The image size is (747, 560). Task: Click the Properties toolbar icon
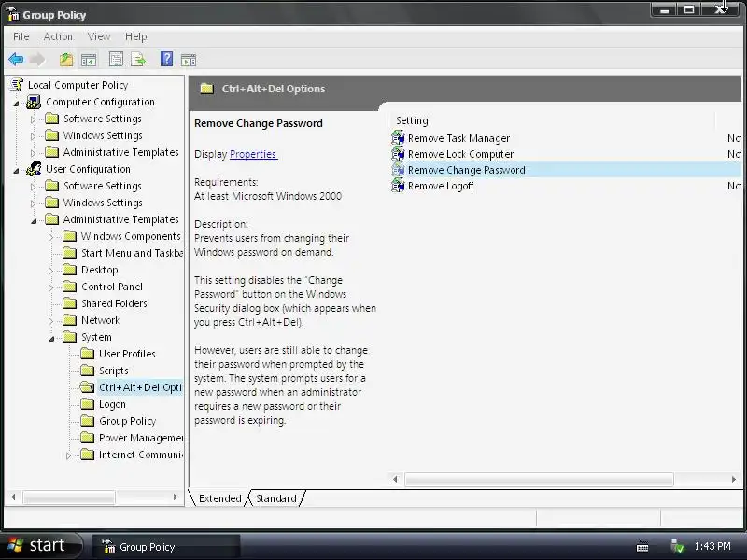tap(116, 60)
